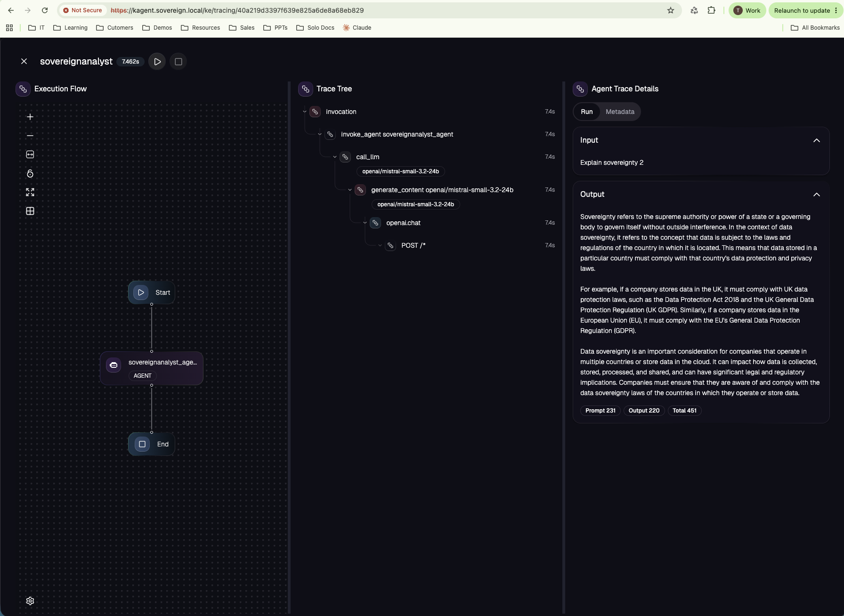Reload the current page
844x616 pixels.
click(45, 10)
